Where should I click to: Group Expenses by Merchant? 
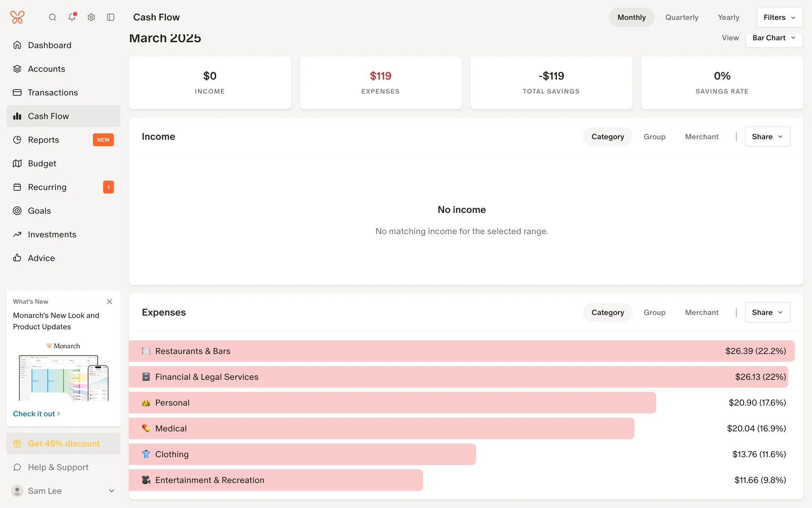(702, 312)
